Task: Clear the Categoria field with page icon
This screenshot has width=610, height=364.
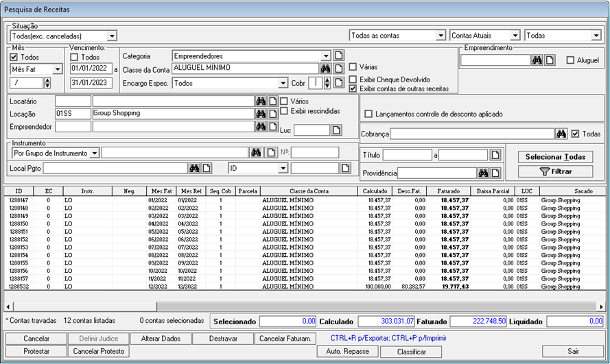Action: pyautogui.click(x=339, y=55)
